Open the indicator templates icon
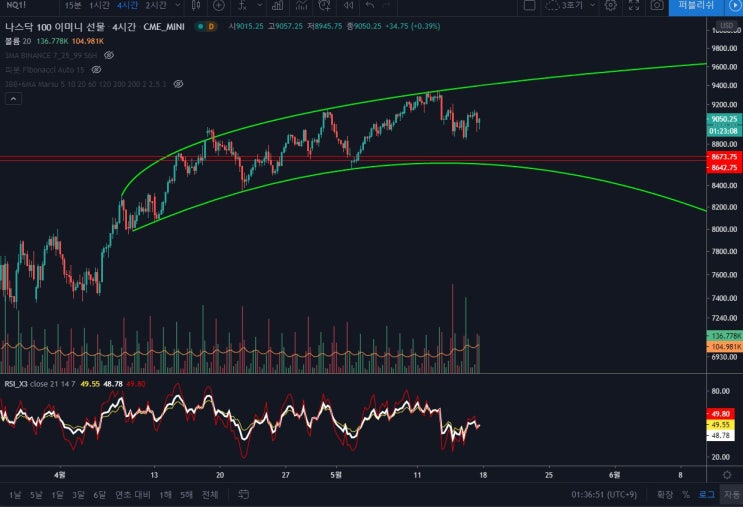 pyautogui.click(x=301, y=5)
